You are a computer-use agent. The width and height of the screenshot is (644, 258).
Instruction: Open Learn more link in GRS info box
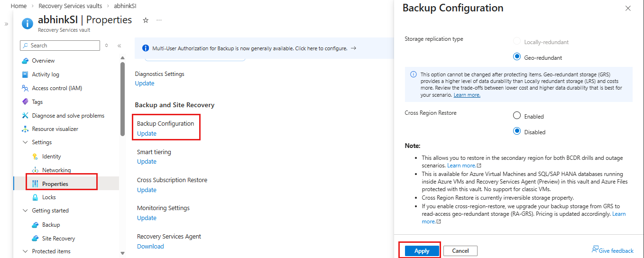[x=467, y=95]
